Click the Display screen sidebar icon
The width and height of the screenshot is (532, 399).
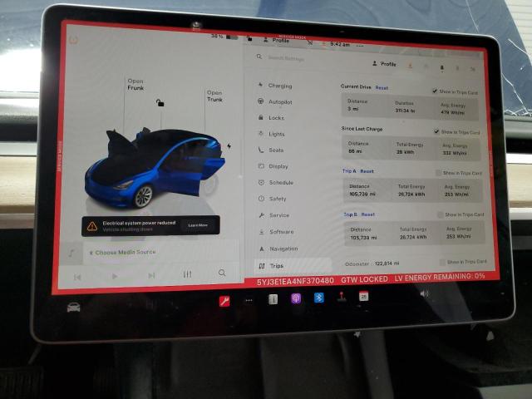click(261, 166)
